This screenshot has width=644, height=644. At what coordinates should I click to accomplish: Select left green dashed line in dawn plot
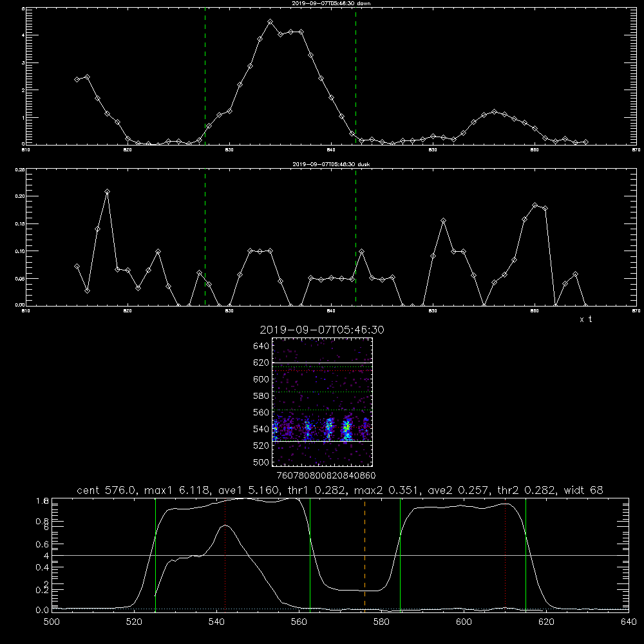pyautogui.click(x=205, y=76)
